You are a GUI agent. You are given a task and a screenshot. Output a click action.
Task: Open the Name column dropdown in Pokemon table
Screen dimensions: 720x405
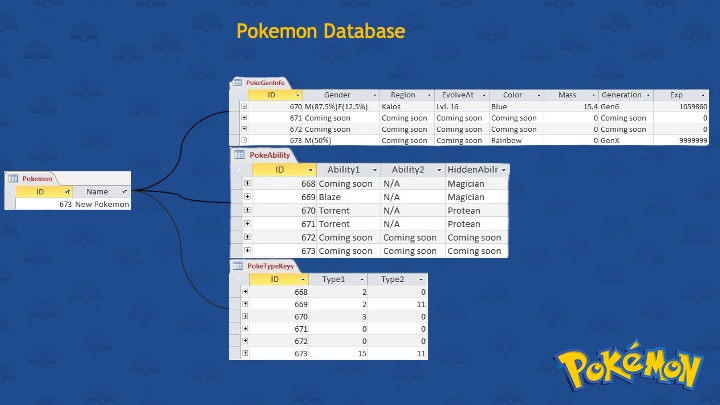124,191
